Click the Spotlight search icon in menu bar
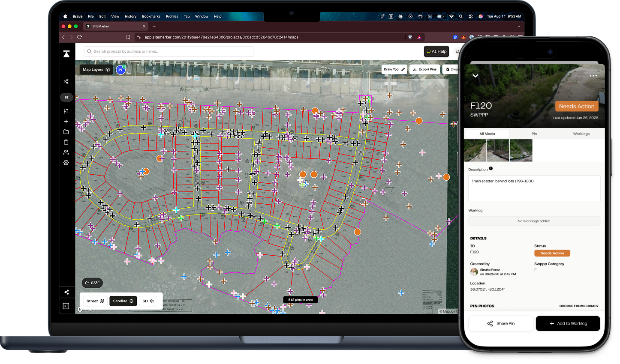 coord(461,16)
